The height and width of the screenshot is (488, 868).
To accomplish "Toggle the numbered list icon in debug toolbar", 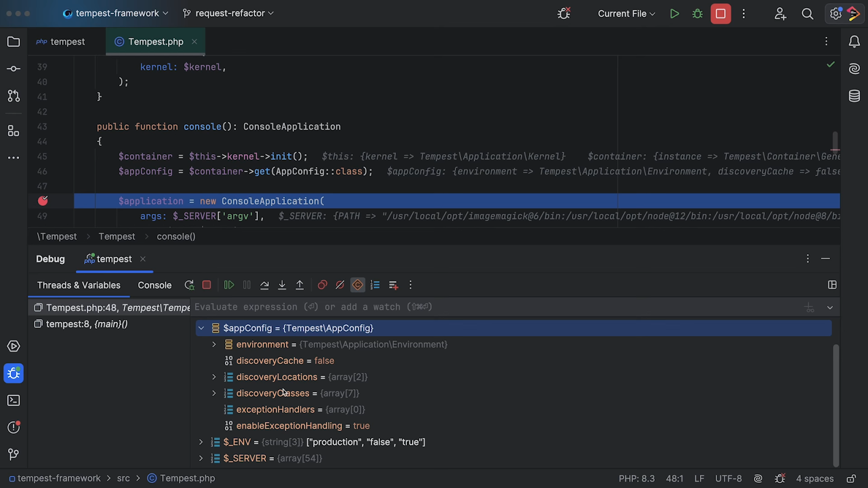I will (375, 285).
